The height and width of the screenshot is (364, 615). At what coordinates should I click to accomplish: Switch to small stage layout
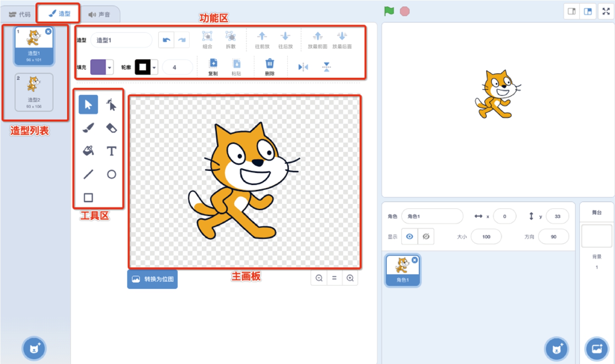pos(572,11)
